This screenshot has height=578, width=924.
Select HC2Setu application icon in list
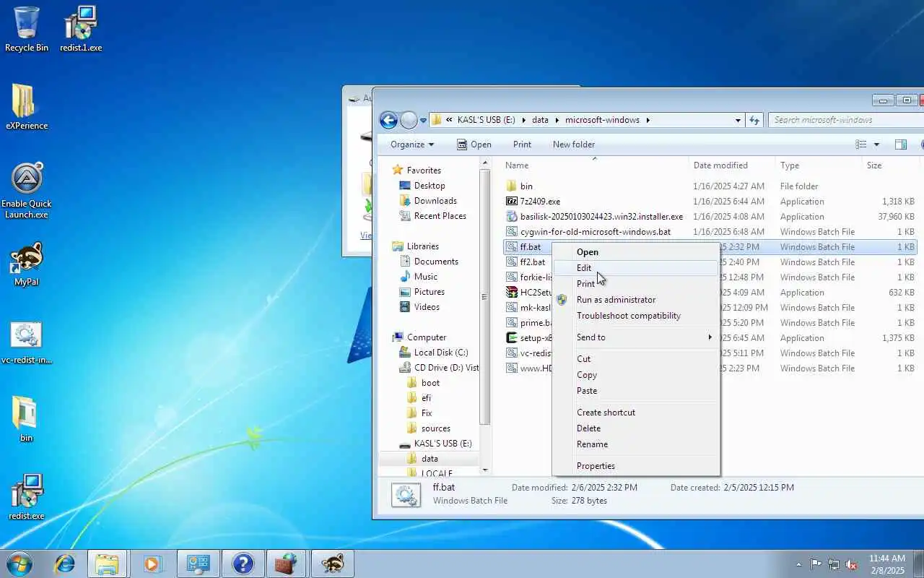click(511, 293)
